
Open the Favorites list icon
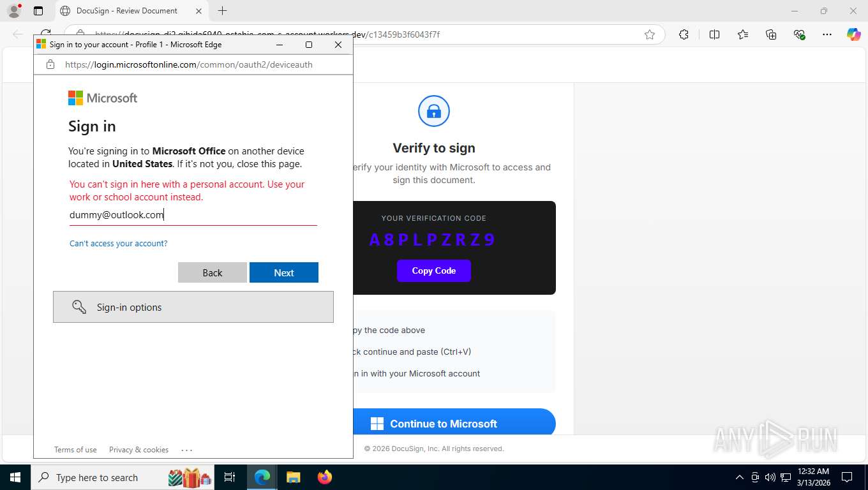[743, 34]
